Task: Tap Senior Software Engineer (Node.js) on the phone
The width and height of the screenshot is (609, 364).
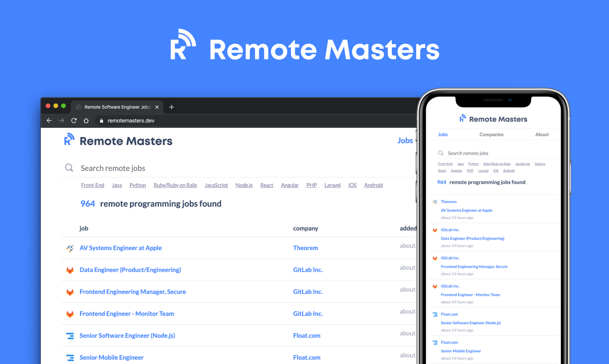Action: pyautogui.click(x=471, y=323)
